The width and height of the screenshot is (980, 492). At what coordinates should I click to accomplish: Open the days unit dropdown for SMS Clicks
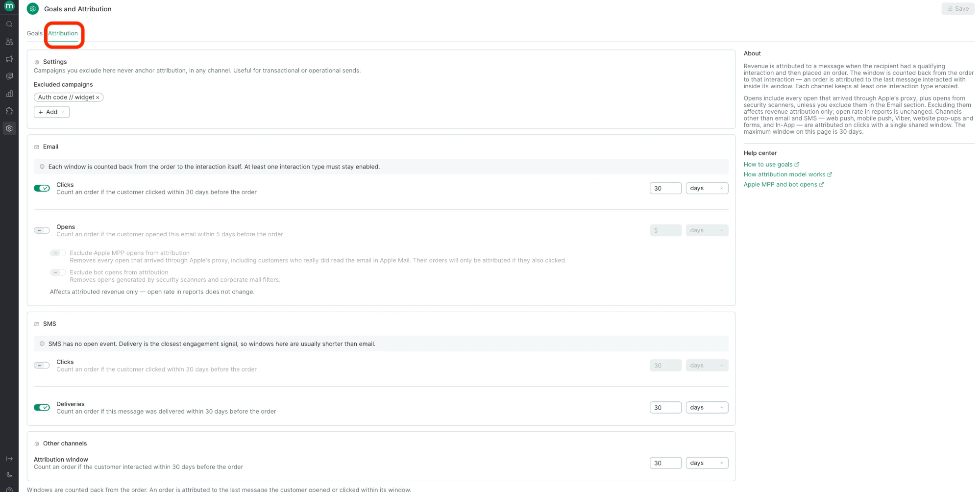coord(707,366)
